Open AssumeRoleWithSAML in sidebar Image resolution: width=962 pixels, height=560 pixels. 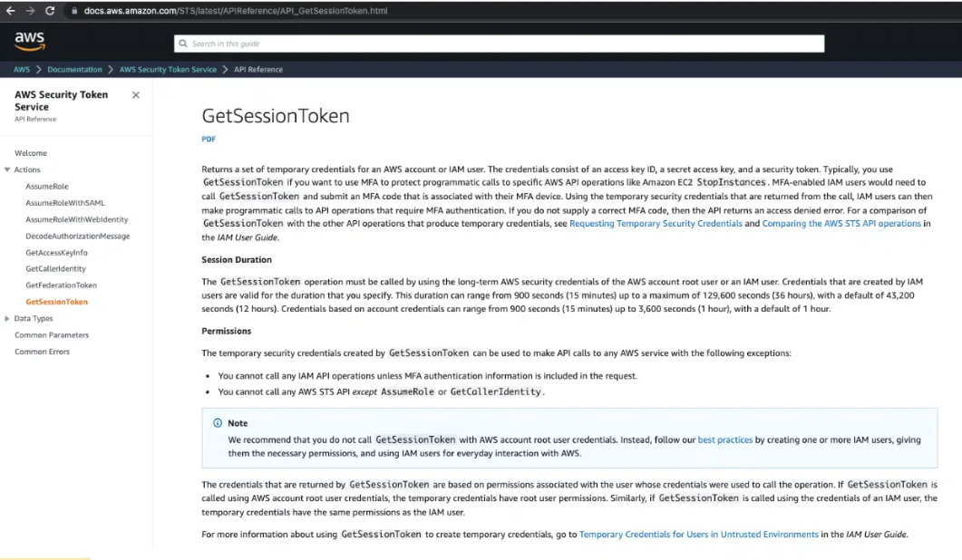(x=65, y=203)
